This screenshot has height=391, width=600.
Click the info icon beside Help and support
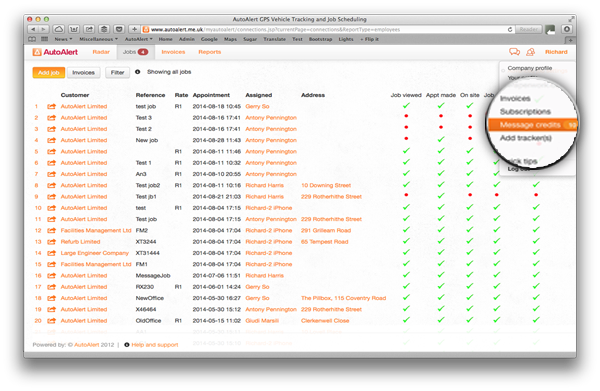click(x=127, y=345)
